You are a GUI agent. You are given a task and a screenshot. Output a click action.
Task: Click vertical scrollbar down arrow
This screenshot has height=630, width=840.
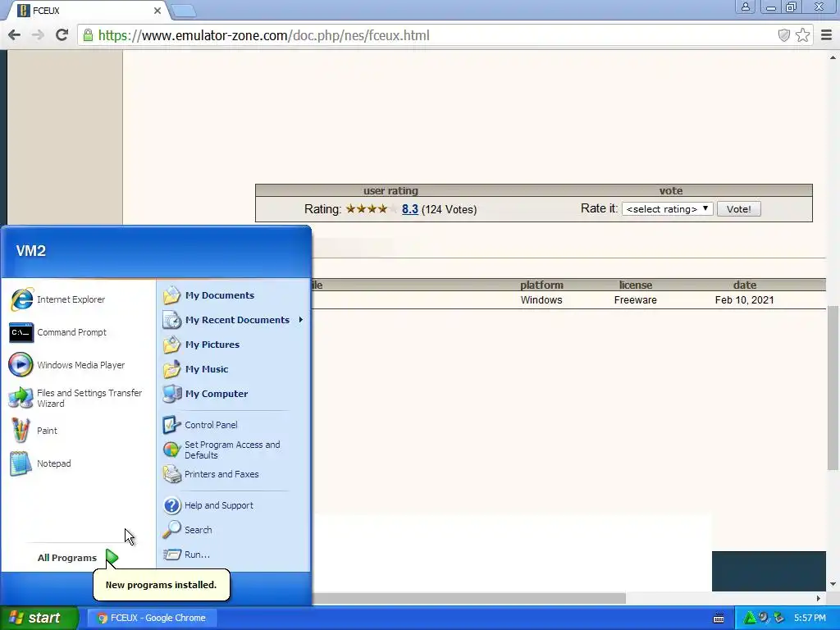pos(833,584)
